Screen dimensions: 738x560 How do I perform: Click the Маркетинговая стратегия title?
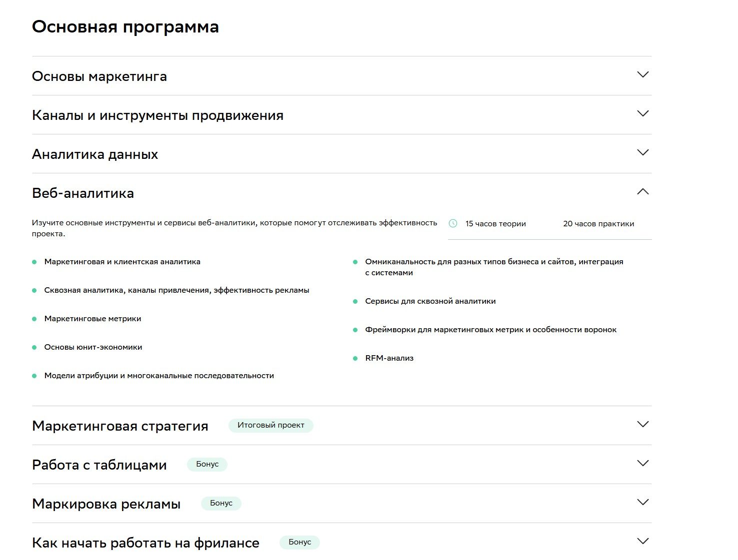coord(120,426)
